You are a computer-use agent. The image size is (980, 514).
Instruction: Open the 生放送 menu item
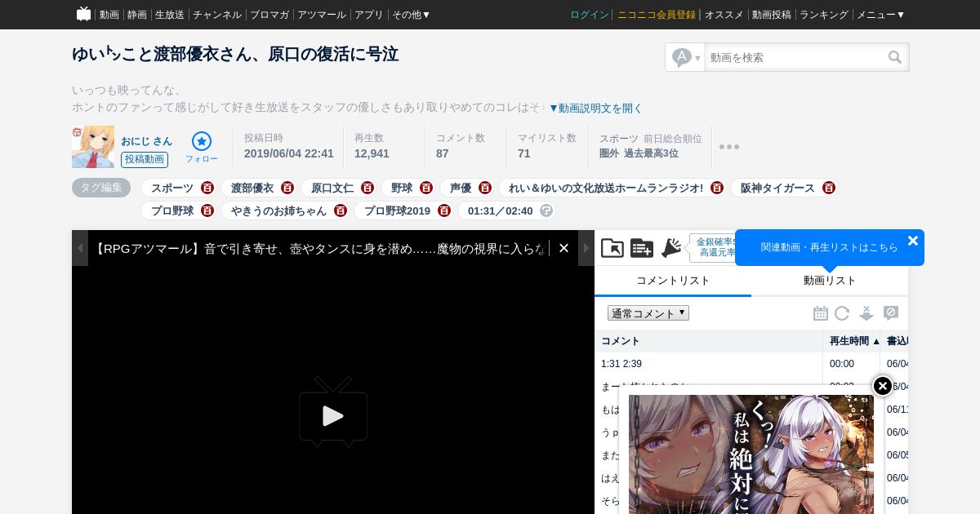tap(170, 15)
